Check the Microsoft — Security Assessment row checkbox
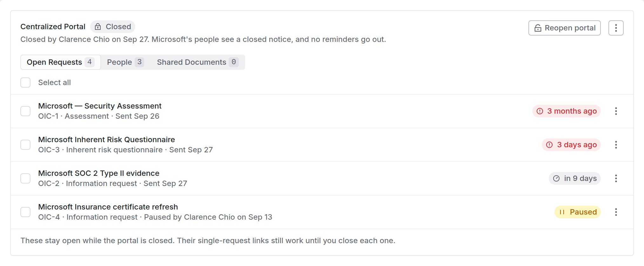 click(x=25, y=111)
